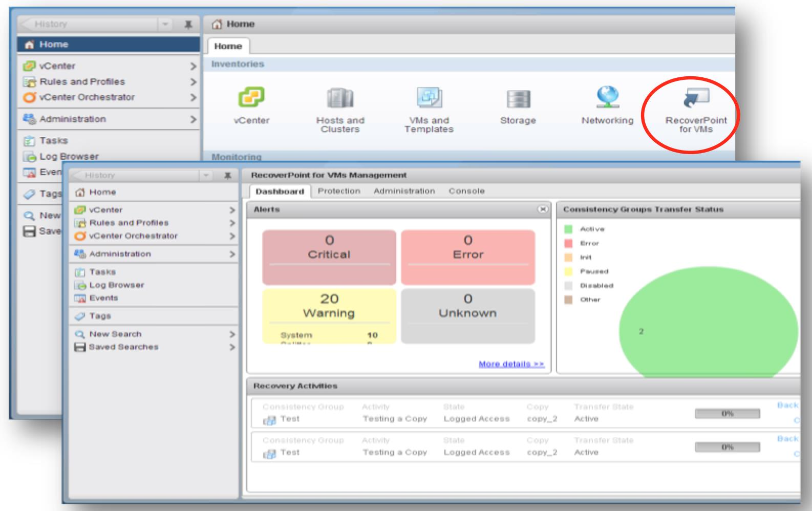Click the Unknown alerts tile
The width and height of the screenshot is (812, 511).
tap(468, 316)
